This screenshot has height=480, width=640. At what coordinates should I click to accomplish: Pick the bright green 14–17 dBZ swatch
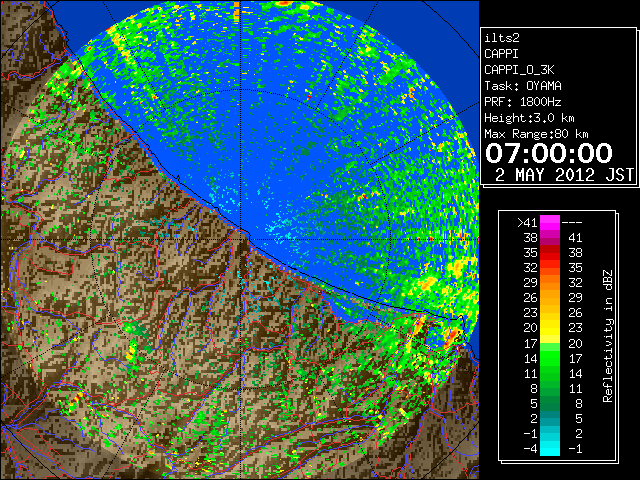click(x=550, y=358)
